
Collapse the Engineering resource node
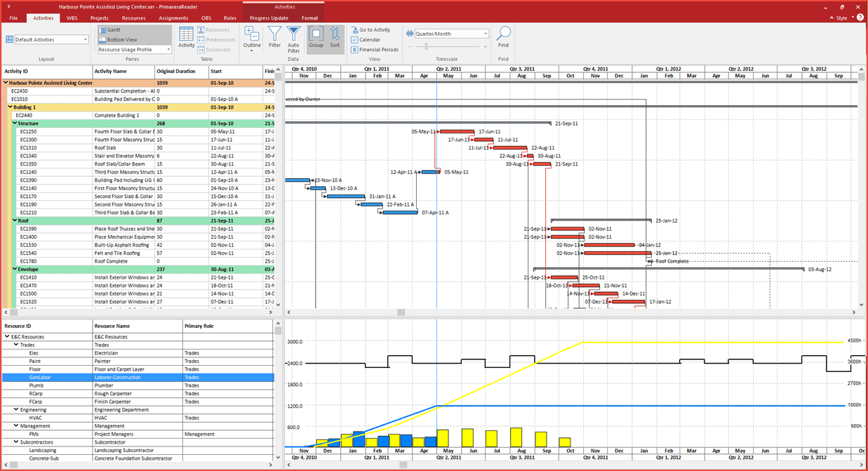15,409
